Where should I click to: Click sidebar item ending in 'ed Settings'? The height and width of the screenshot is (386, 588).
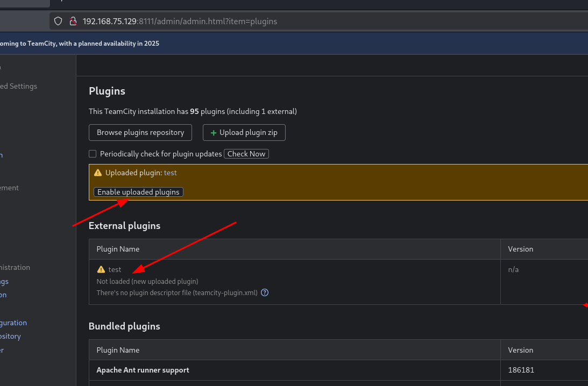[19, 86]
